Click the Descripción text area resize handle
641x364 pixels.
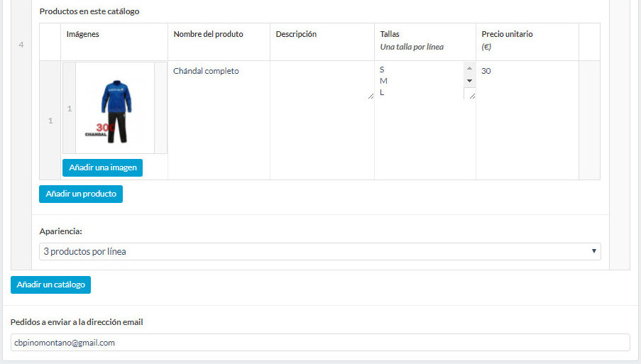click(x=371, y=96)
